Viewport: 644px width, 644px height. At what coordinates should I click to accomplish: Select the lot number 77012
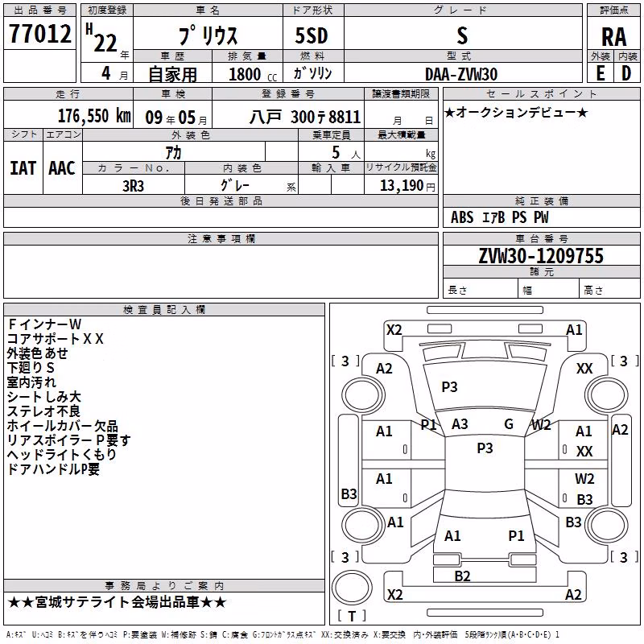click(x=39, y=34)
